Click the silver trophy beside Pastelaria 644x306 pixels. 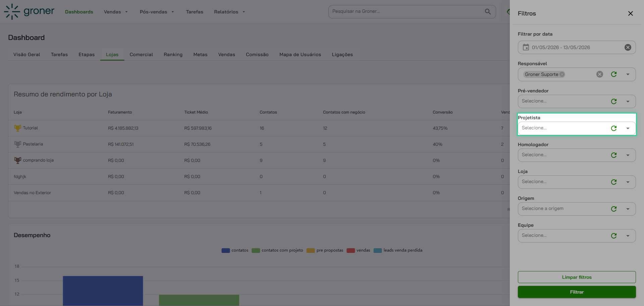click(x=17, y=144)
